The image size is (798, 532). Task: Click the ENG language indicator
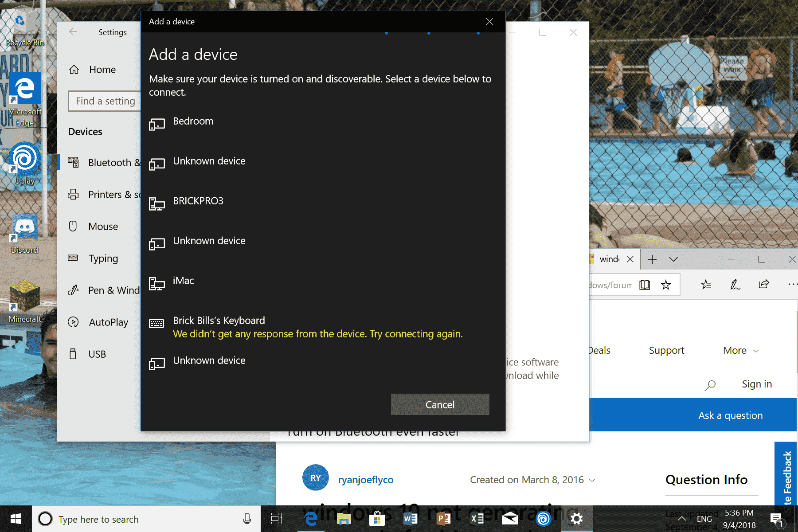click(704, 519)
